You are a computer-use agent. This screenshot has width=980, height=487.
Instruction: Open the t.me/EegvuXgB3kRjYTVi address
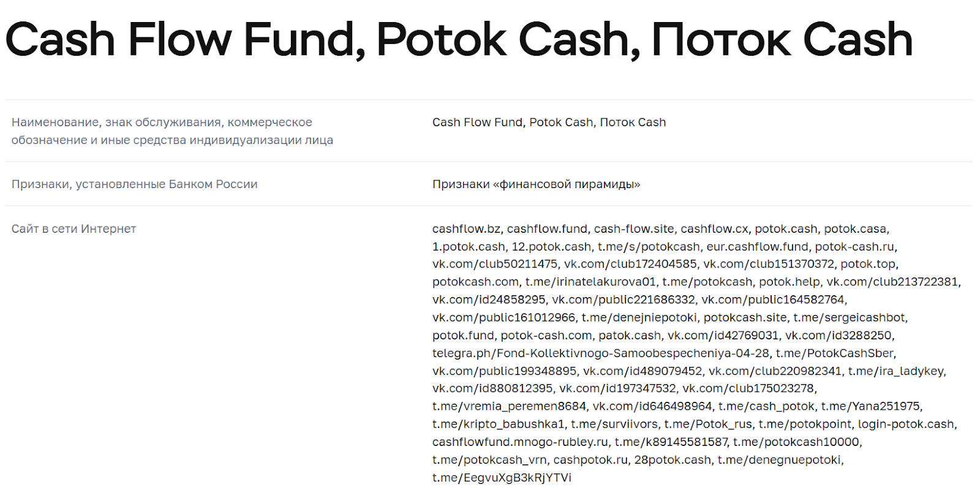[502, 477]
